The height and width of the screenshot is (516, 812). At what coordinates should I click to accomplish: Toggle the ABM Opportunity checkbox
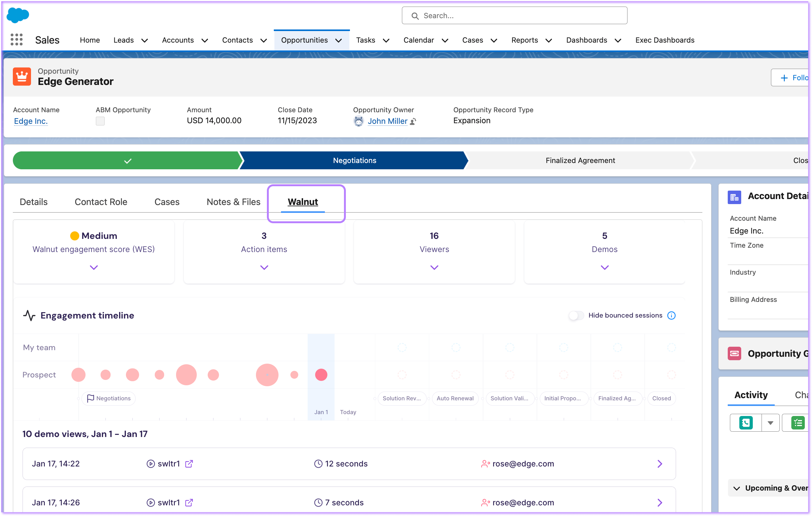[x=100, y=121]
